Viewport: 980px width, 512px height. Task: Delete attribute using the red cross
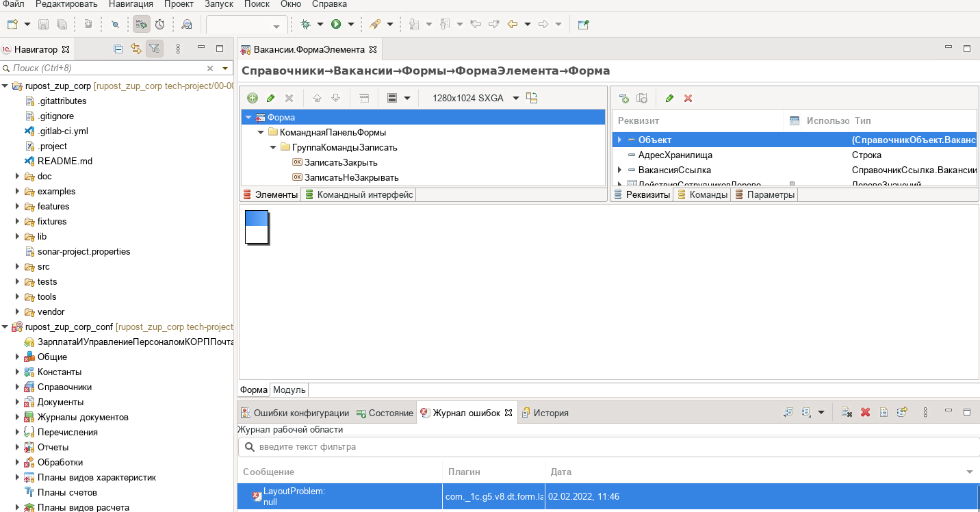(x=688, y=98)
